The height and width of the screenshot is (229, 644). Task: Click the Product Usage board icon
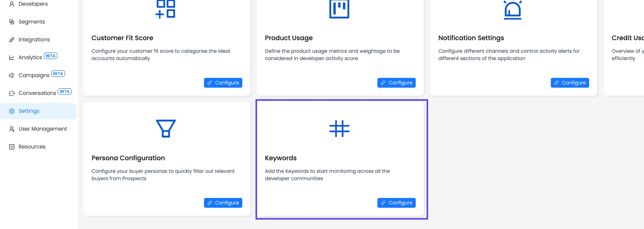coord(339,9)
